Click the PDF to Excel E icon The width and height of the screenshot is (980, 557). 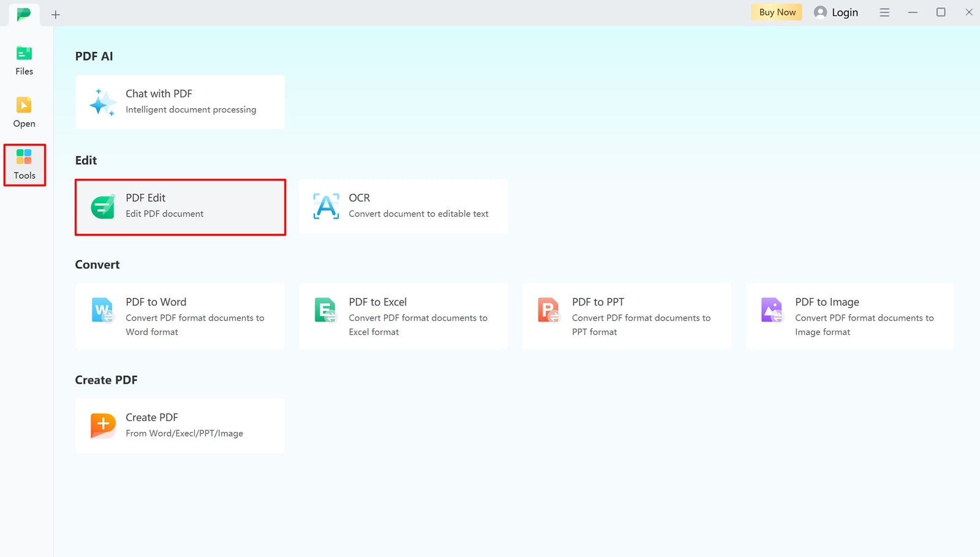325,310
